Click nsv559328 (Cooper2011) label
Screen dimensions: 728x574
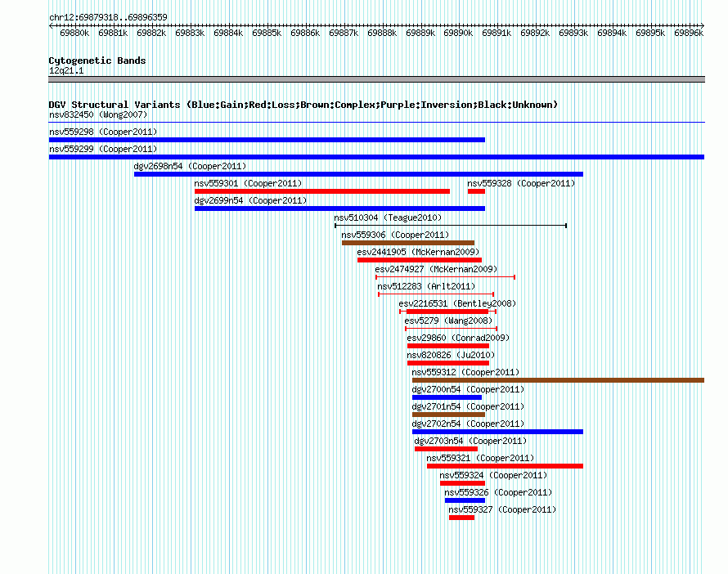pyautogui.click(x=521, y=183)
